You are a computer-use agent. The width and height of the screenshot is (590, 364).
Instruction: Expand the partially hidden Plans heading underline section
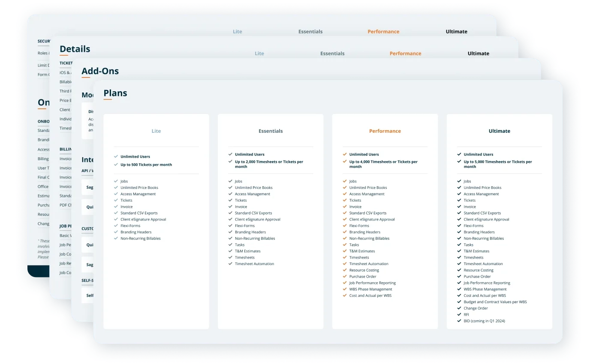point(115,92)
